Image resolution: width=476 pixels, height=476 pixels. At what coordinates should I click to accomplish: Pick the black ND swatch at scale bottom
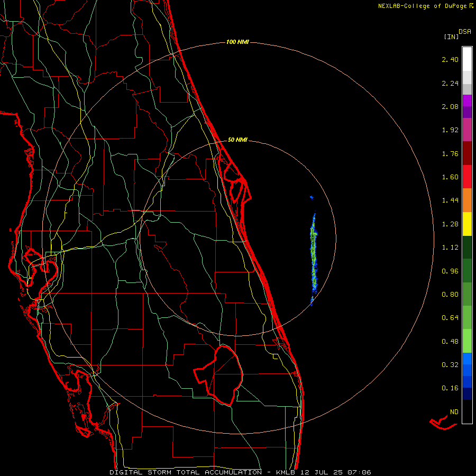pyautogui.click(x=467, y=411)
